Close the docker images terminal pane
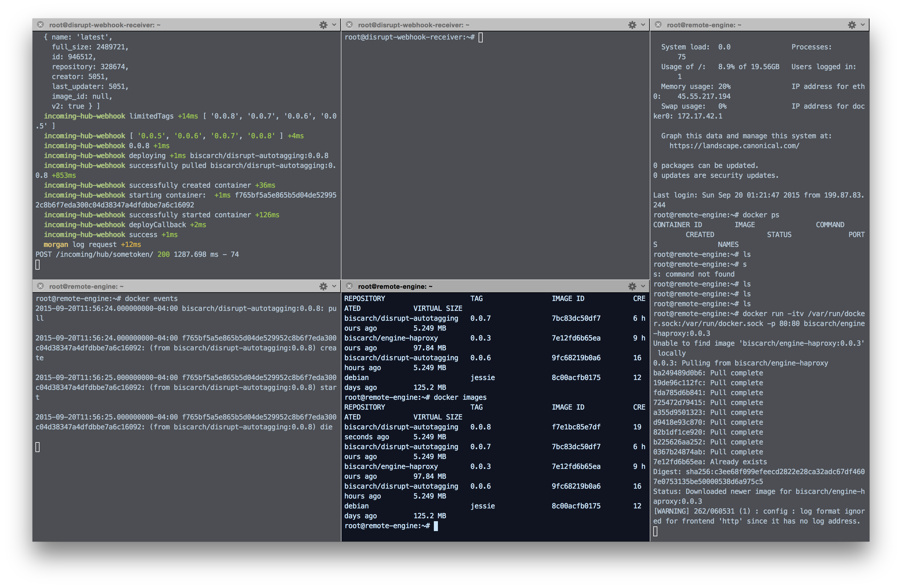This screenshot has height=588, width=902. click(349, 286)
